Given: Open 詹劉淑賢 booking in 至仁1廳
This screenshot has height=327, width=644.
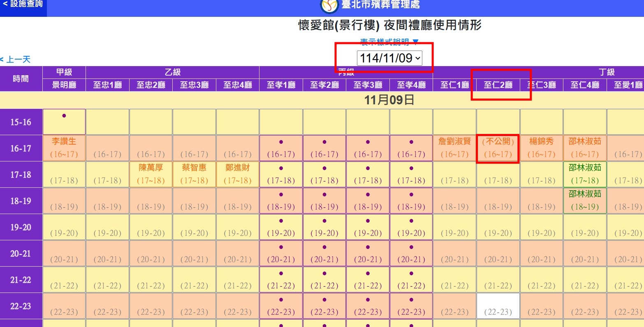Looking at the screenshot, I should point(454,148).
